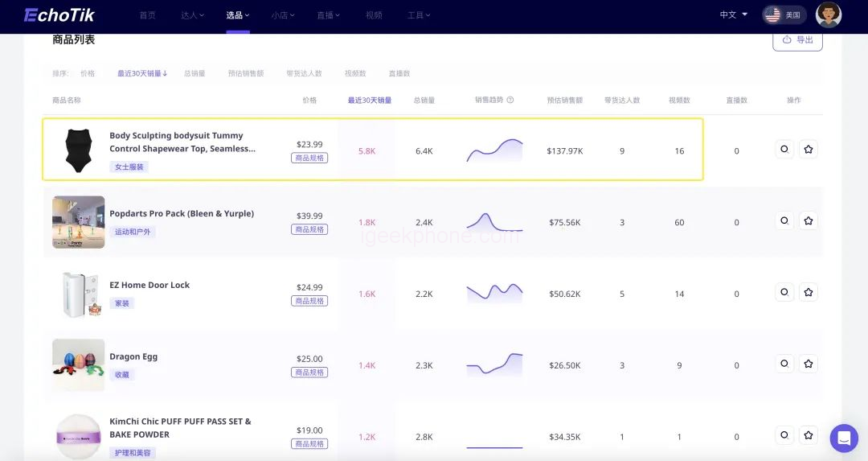
Task: Open the 美国 country selector
Action: pos(784,15)
